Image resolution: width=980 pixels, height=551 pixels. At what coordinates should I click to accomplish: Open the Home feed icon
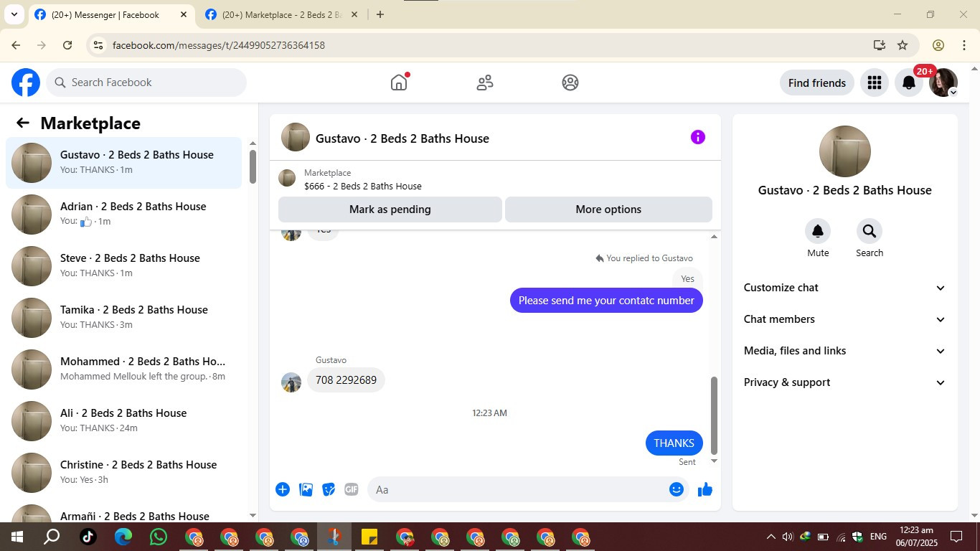click(x=399, y=83)
